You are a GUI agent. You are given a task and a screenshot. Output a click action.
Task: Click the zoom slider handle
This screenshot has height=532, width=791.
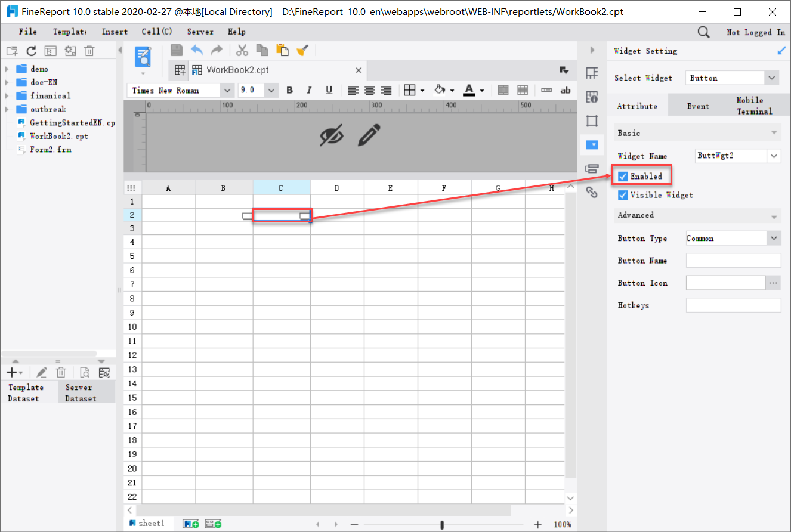click(x=442, y=525)
